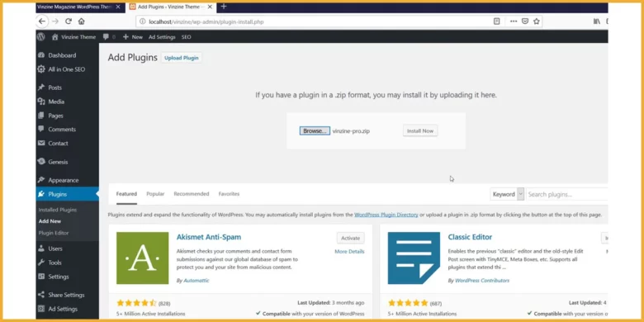Open Plugin Editor submenu item
The image size is (644, 322).
point(54,233)
